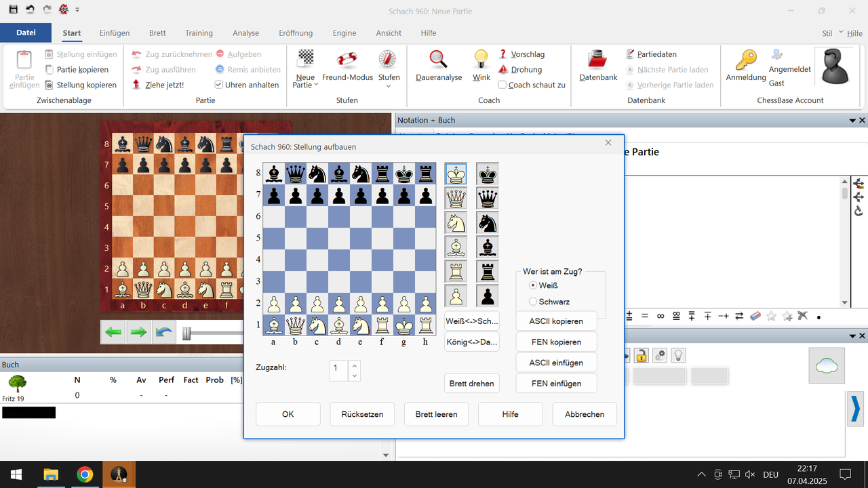
Task: Switch to the Engine ribbon tab
Action: 344,33
